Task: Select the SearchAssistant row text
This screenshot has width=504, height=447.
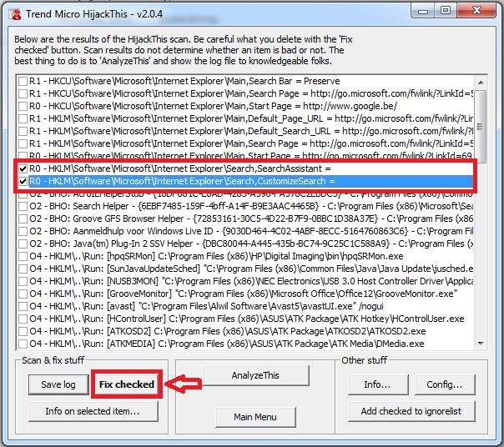Action: pyautogui.click(x=180, y=168)
